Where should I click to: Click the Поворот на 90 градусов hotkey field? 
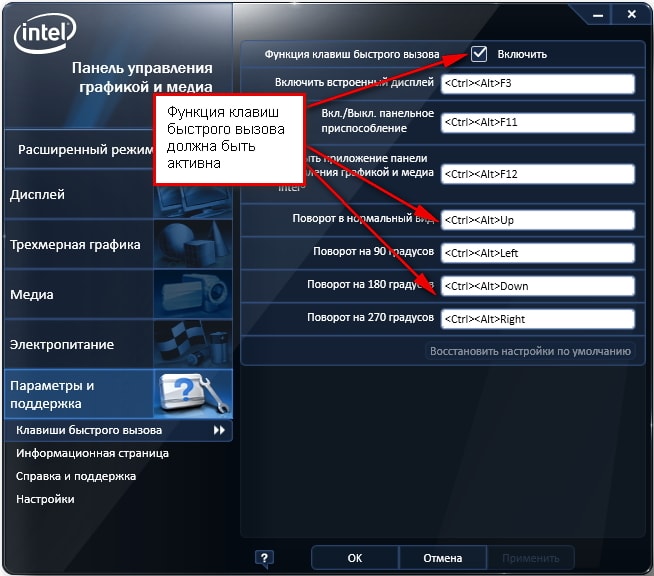(x=537, y=253)
